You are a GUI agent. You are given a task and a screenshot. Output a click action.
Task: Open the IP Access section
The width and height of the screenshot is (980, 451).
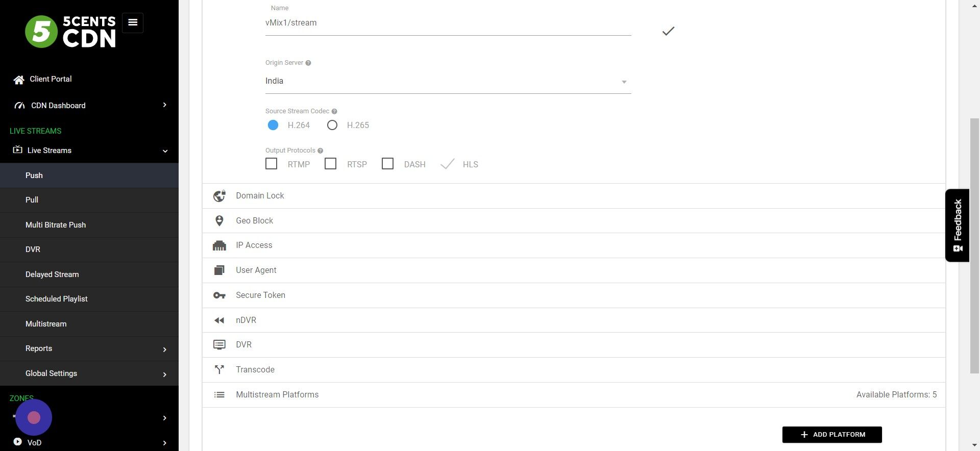click(574, 245)
